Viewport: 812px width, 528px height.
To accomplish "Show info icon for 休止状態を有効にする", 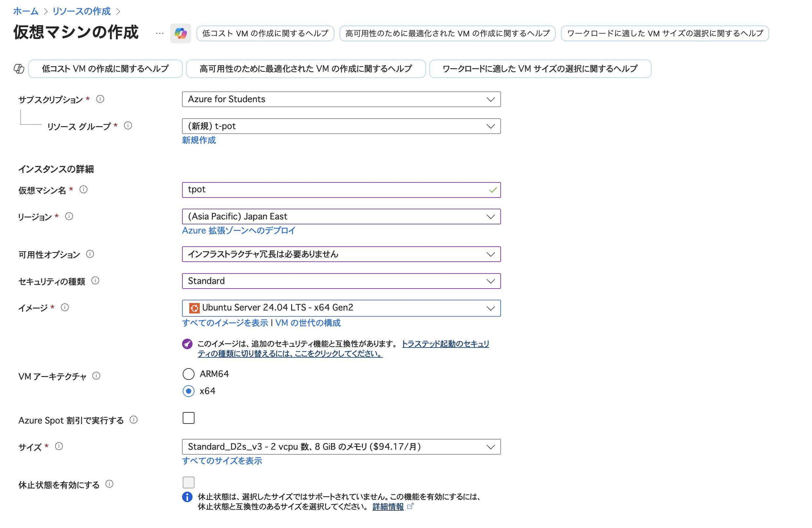I will point(109,484).
